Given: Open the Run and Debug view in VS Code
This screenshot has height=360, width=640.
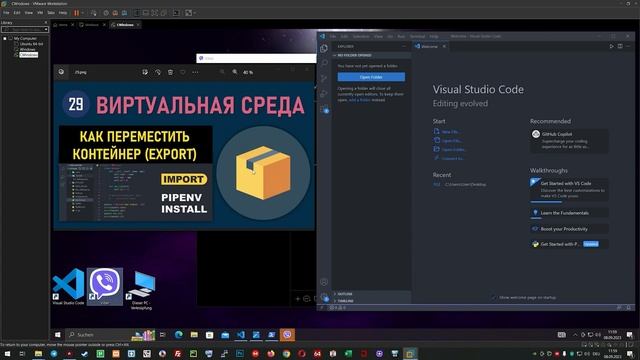Looking at the screenshot, I should [x=324, y=94].
